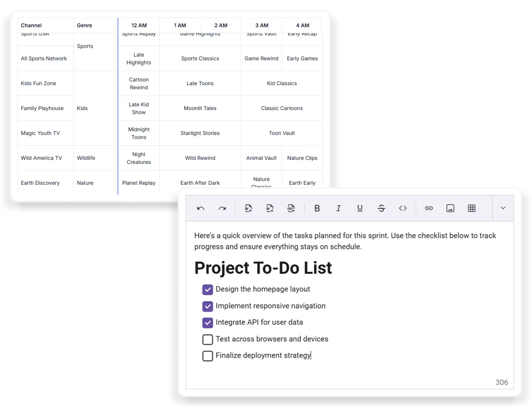
Task: Apply Strikethrough formatting
Action: (381, 208)
